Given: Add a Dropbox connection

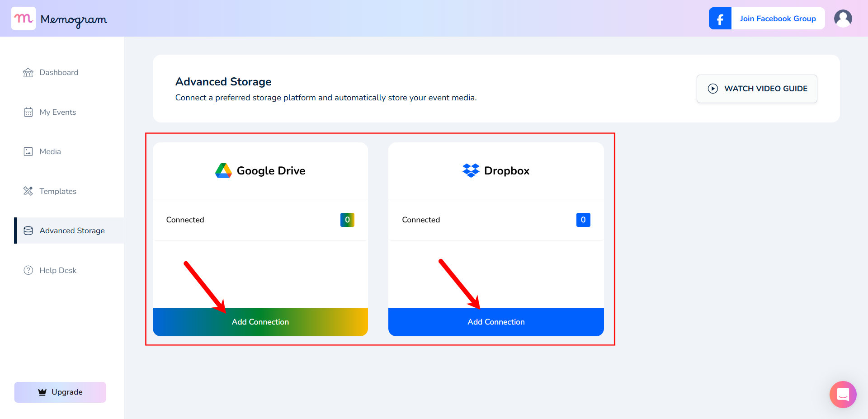Looking at the screenshot, I should 496,322.
